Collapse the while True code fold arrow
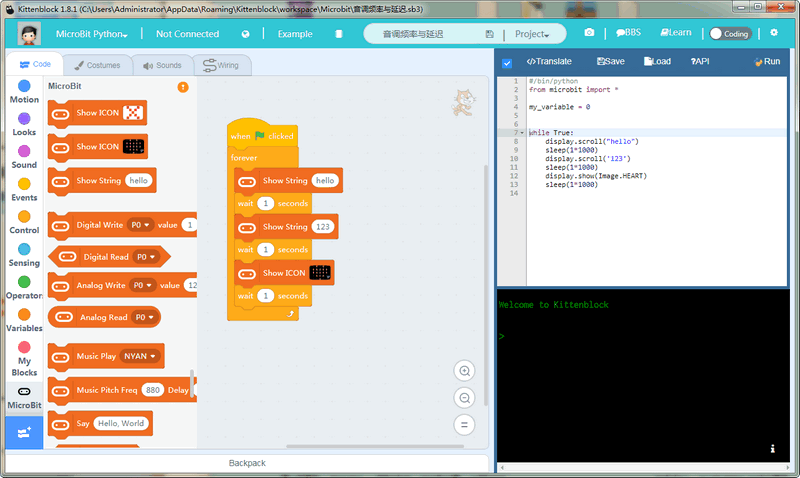The width and height of the screenshot is (800, 478). 521,132
